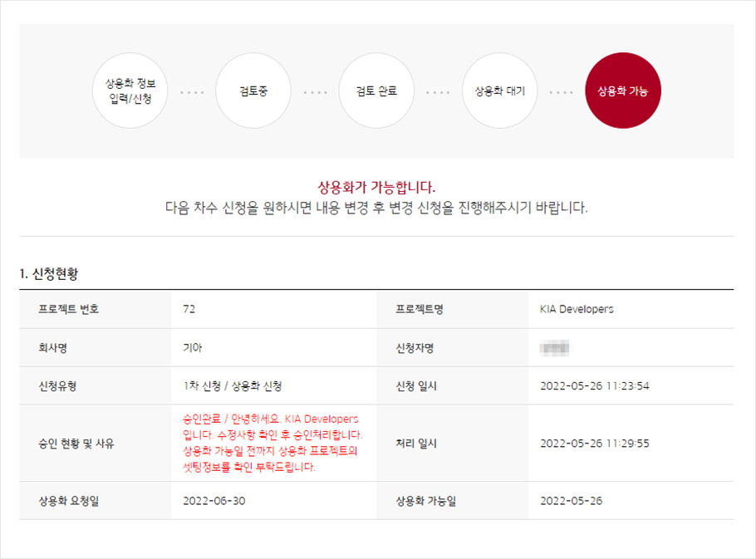
Task: Select the processing time 2022-05-26 11:29:55
Action: (x=594, y=443)
